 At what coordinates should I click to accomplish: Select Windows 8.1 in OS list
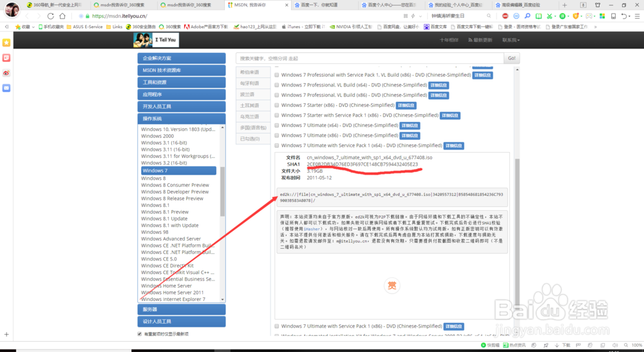pos(155,205)
